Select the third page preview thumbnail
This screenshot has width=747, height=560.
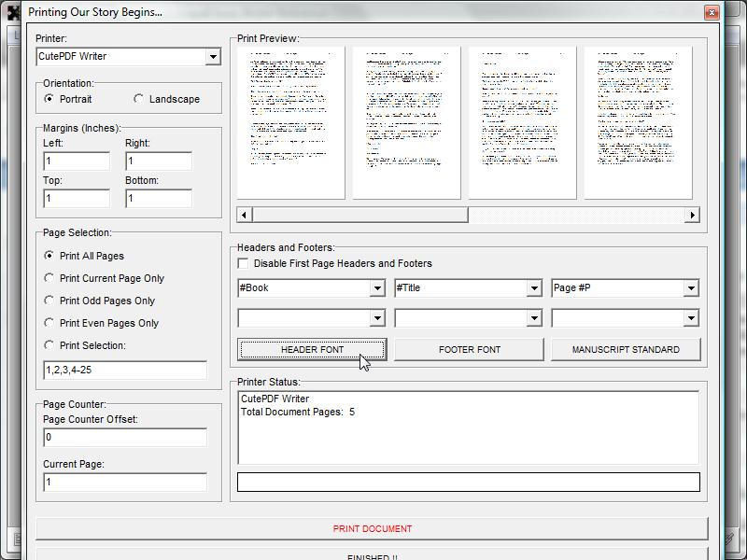click(522, 122)
